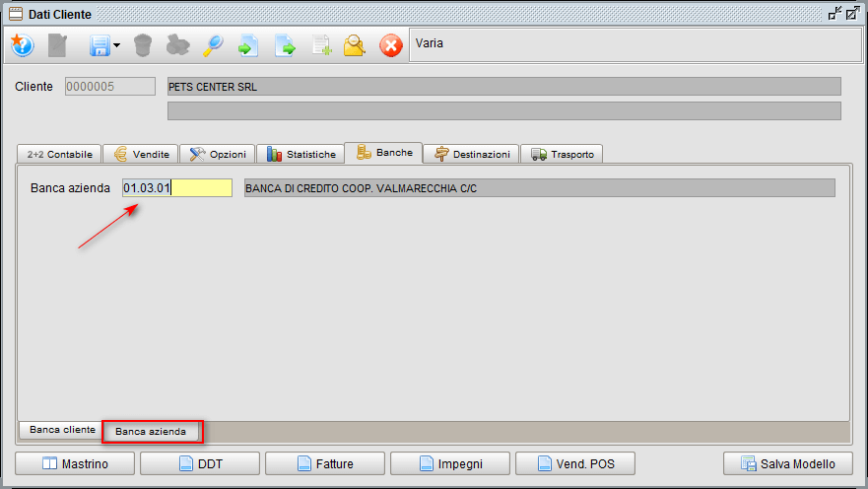Click the Varia status text field
The image size is (868, 489).
tap(634, 44)
